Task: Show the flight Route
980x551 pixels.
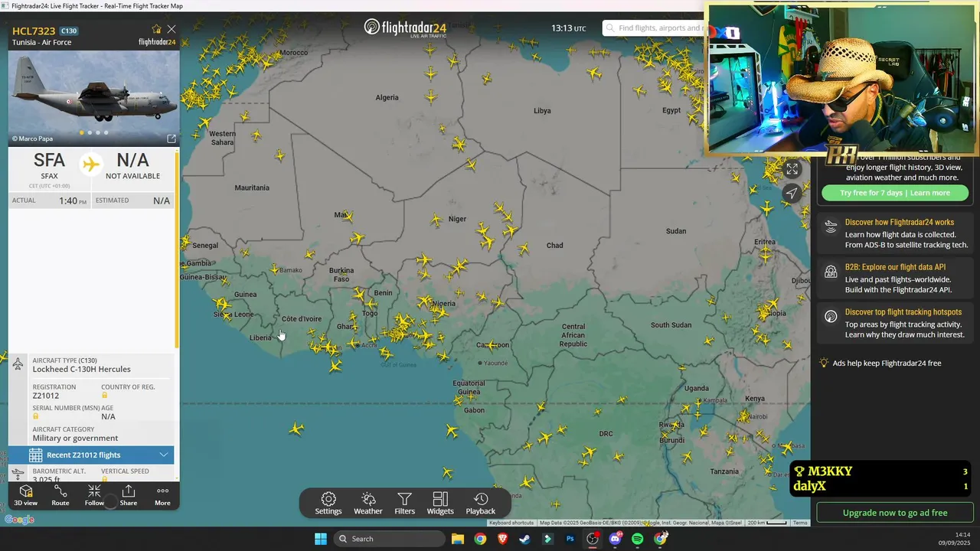Action: tap(60, 495)
